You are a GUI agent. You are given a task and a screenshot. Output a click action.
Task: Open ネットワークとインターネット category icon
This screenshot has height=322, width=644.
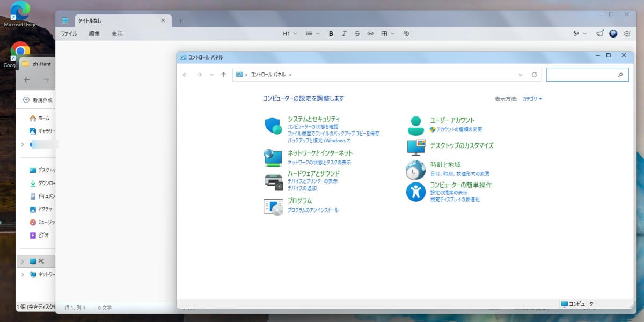273,158
